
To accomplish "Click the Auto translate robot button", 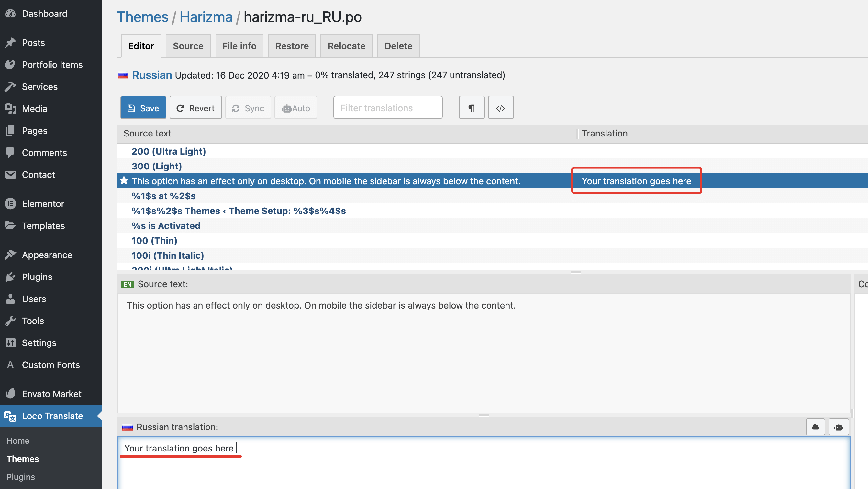I will [295, 108].
